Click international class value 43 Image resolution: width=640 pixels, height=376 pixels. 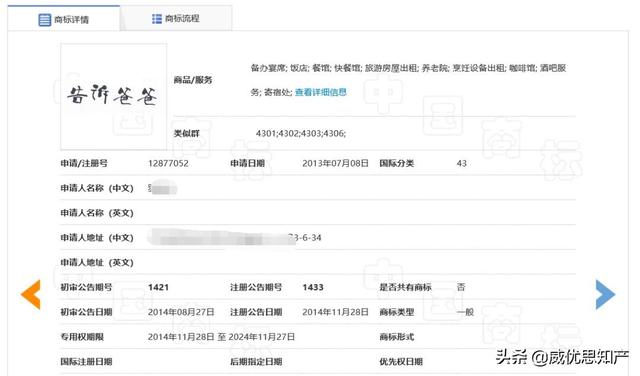[x=462, y=163]
